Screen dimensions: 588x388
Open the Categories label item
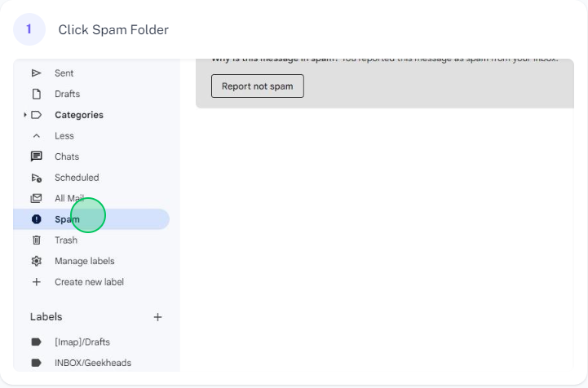click(79, 115)
